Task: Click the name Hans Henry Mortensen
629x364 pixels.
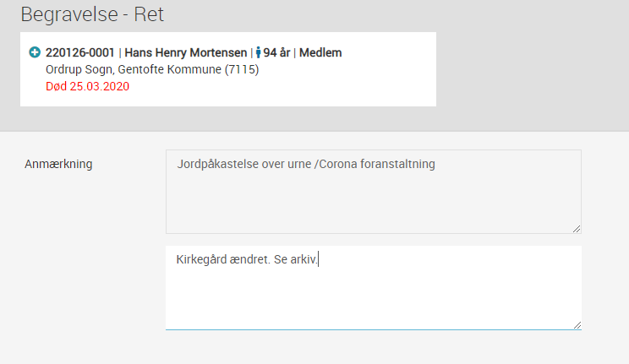Action: point(186,52)
